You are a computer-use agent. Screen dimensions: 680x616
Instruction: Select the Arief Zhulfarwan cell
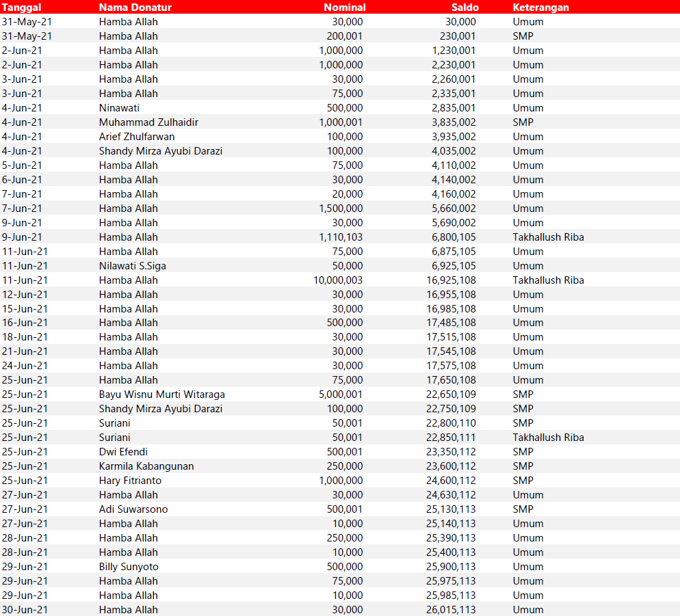point(136,137)
